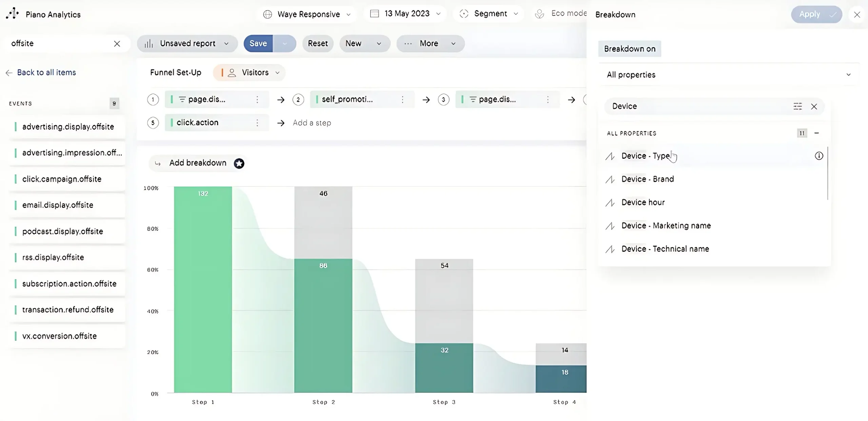
Task: Clear the offsite search field
Action: click(117, 44)
